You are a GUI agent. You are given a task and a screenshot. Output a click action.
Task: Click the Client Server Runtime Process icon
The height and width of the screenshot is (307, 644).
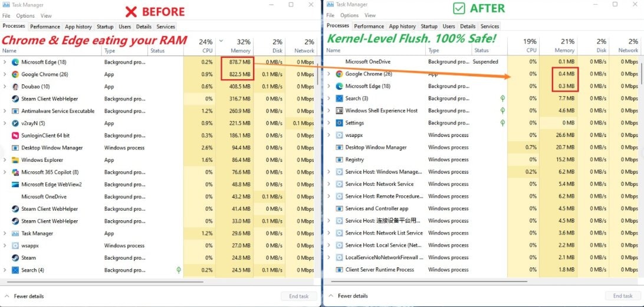coord(339,270)
